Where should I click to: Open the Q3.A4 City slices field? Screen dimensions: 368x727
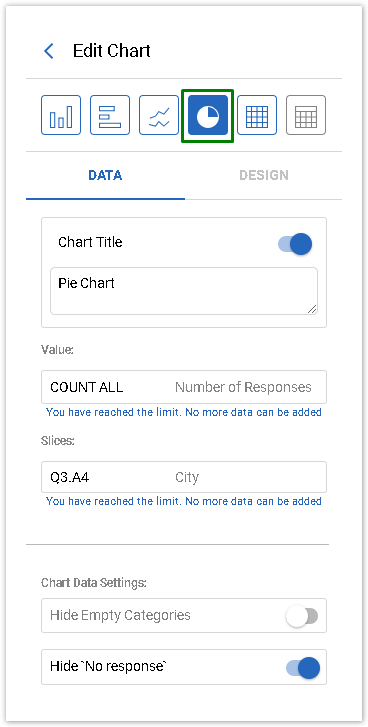[184, 477]
